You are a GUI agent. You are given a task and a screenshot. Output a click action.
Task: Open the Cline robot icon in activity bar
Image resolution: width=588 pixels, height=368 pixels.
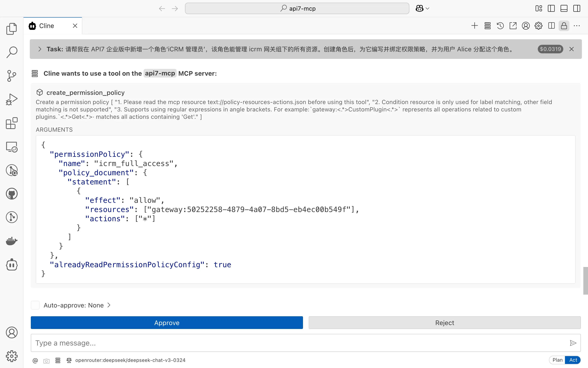coord(11,265)
